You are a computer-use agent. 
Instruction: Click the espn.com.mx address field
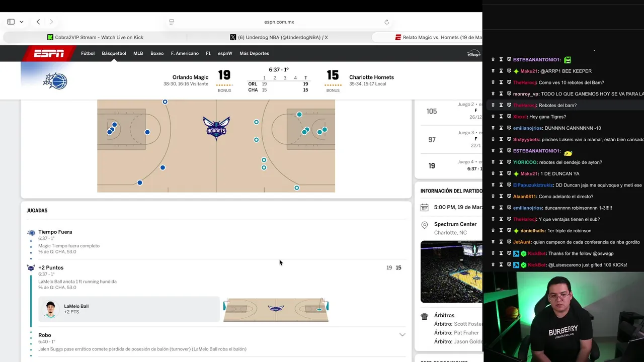(279, 22)
